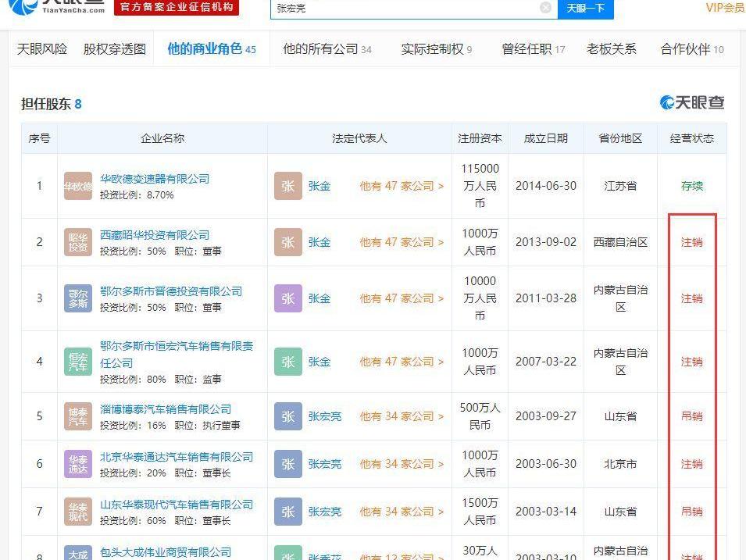746x560 pixels.
Task: Open the 合作伙伴 10 tab
Action: 692,49
